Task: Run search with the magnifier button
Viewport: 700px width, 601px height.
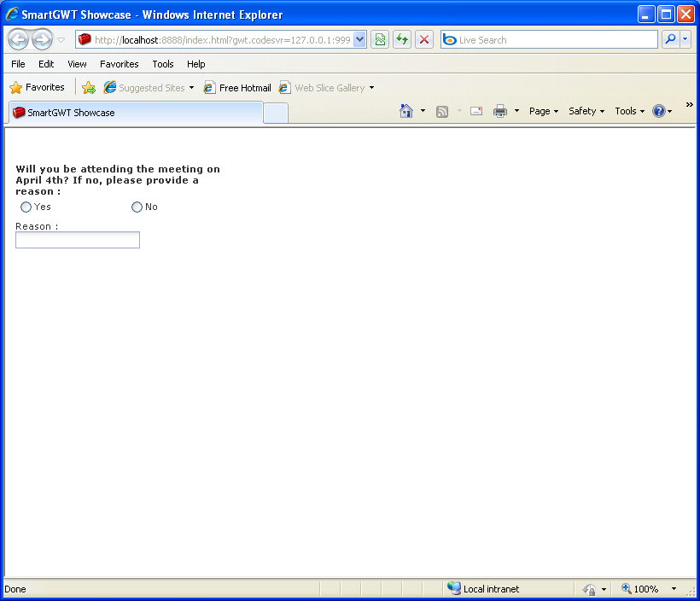Action: (x=670, y=40)
